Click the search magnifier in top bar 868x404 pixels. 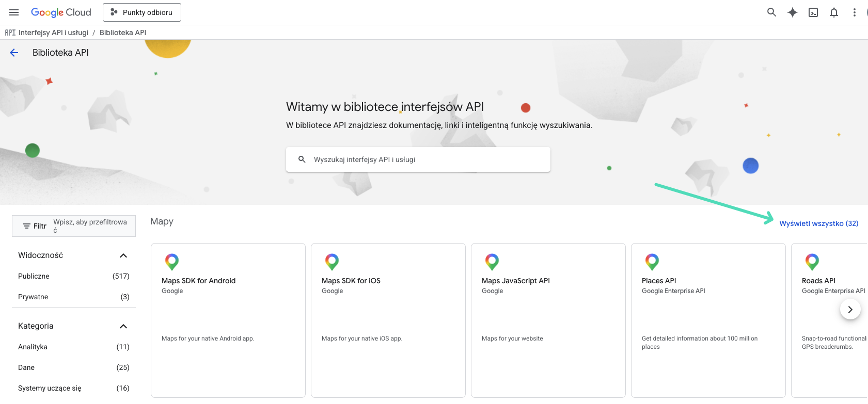tap(771, 12)
